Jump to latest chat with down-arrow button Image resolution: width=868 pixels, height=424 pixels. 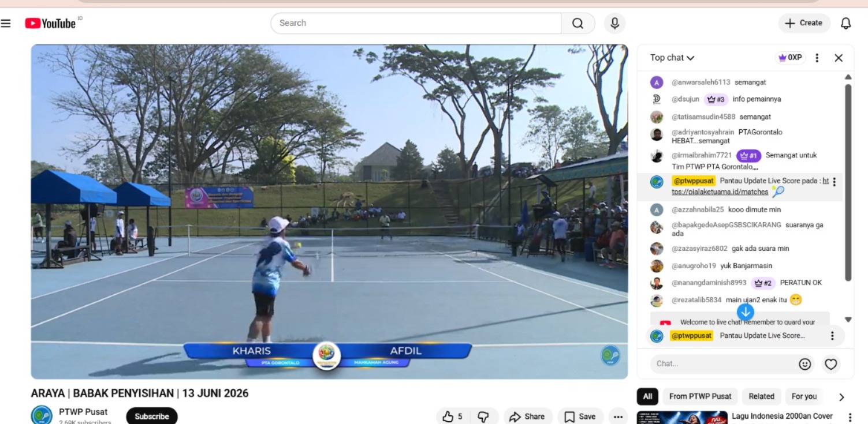[x=746, y=312]
